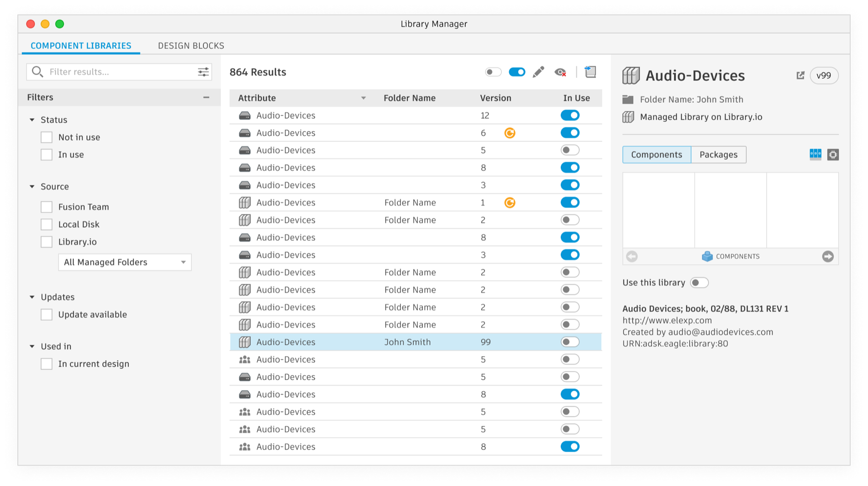
Task: Click the next arrow in components carousel
Action: click(x=828, y=256)
